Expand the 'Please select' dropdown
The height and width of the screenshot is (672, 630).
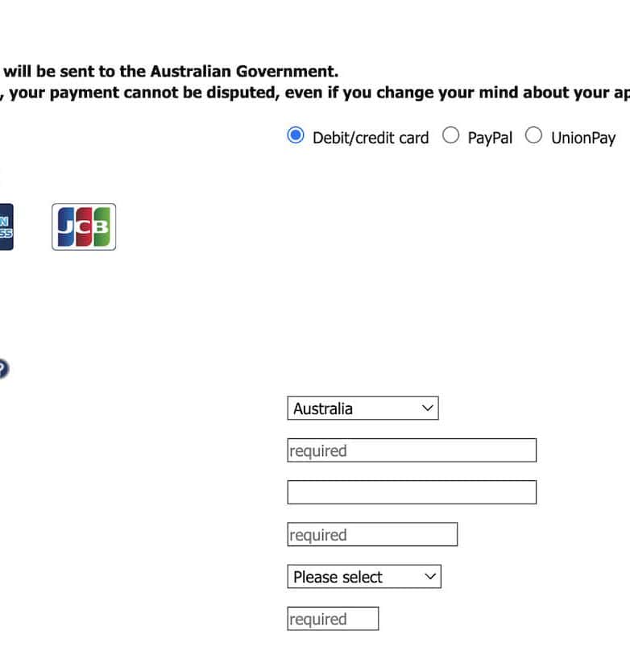(x=364, y=577)
